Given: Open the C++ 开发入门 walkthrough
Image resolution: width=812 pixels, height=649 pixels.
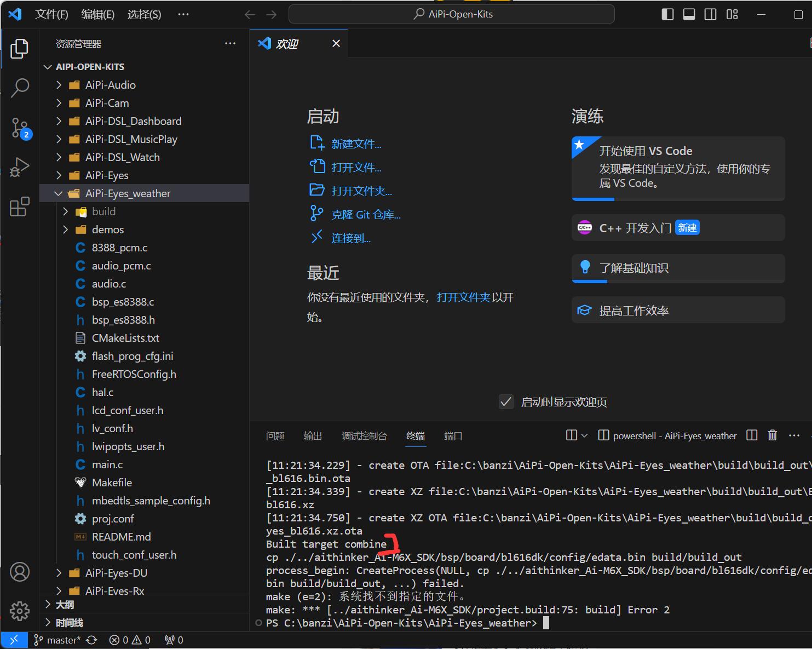Looking at the screenshot, I should [x=678, y=228].
